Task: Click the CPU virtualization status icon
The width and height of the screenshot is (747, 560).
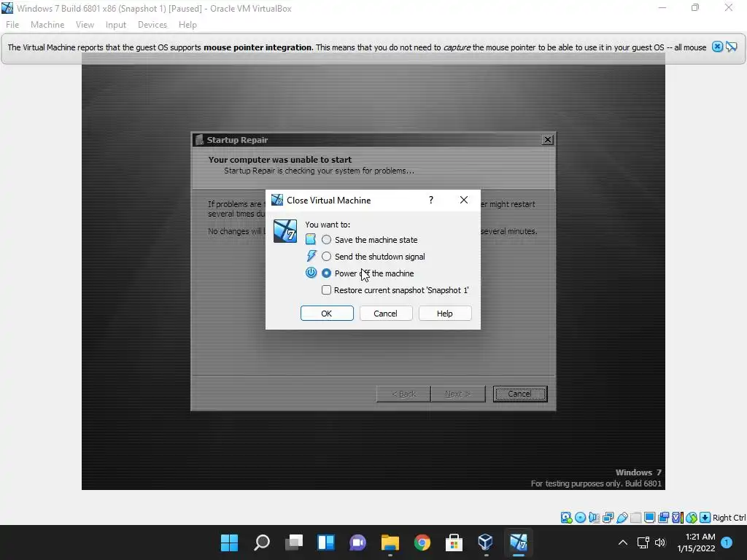Action: (x=678, y=518)
